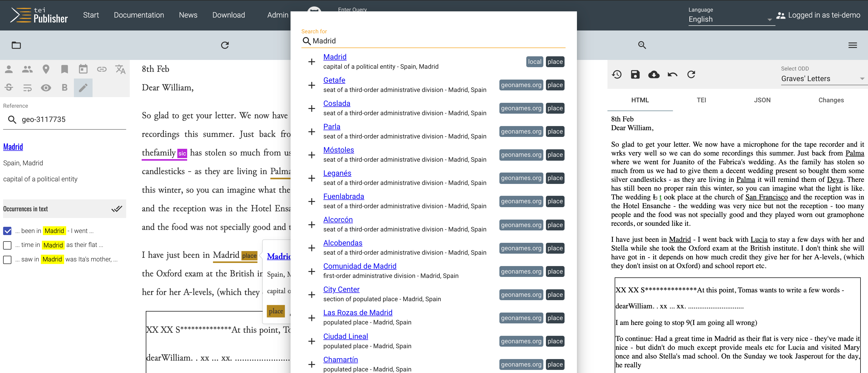Viewport: 868px width, 373px height.
Task: Click the calendar date annotation icon
Action: 83,69
